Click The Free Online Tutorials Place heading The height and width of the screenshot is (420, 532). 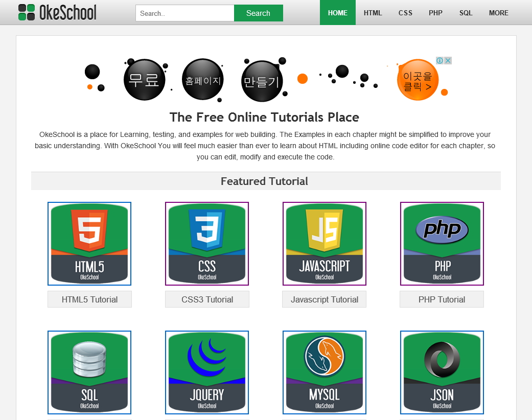click(x=264, y=117)
